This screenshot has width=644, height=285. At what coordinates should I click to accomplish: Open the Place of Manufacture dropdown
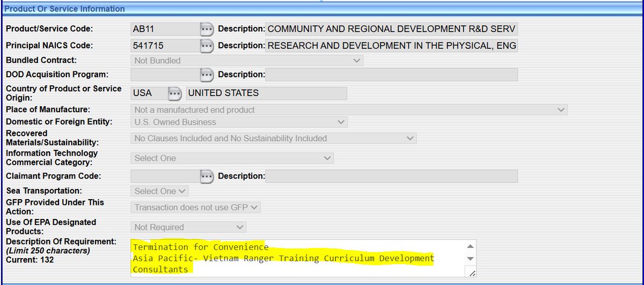pos(349,109)
